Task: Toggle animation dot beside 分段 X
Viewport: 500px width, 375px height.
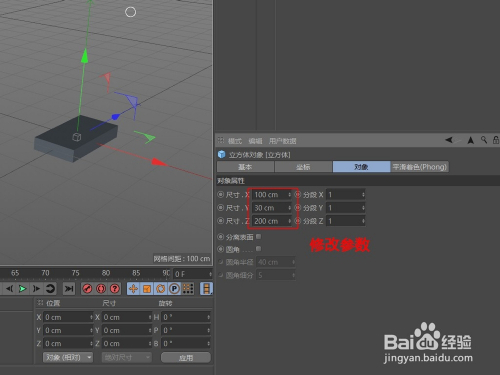Action: (x=298, y=194)
